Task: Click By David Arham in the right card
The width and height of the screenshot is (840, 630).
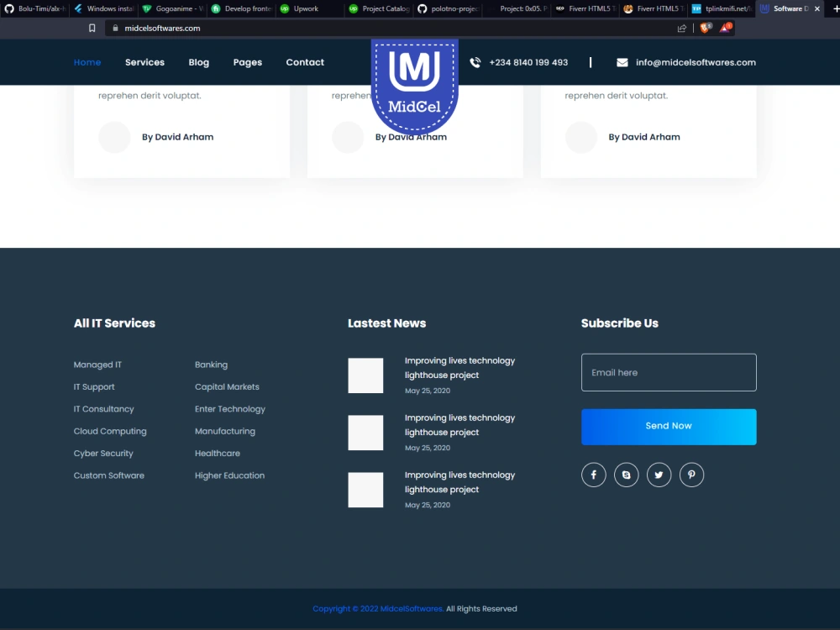Action: tap(644, 137)
